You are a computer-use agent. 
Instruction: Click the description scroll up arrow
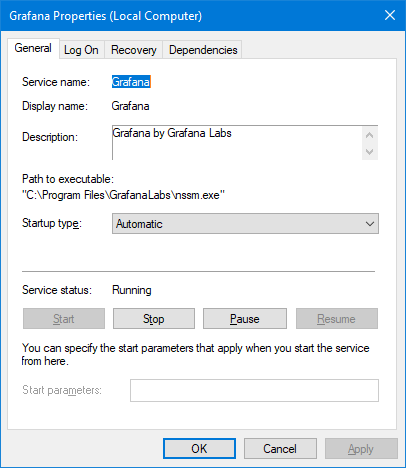pyautogui.click(x=369, y=135)
